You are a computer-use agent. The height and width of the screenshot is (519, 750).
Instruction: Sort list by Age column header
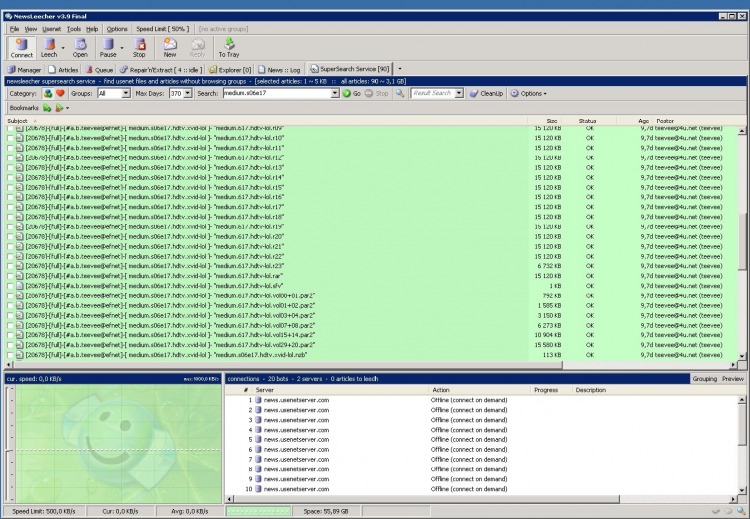633,121
